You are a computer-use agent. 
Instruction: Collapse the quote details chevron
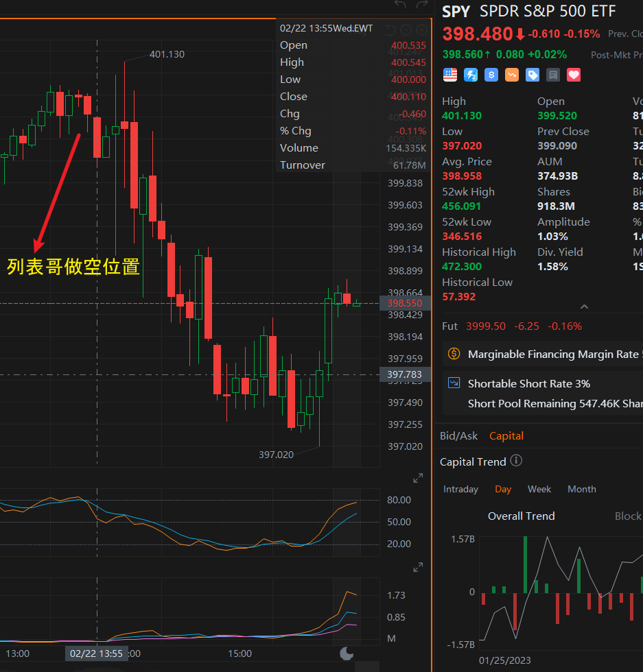pos(584,307)
